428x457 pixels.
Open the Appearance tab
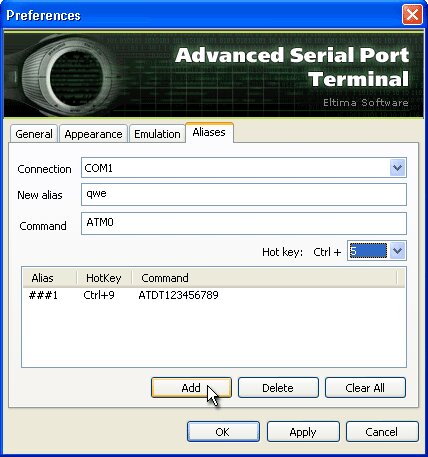93,134
